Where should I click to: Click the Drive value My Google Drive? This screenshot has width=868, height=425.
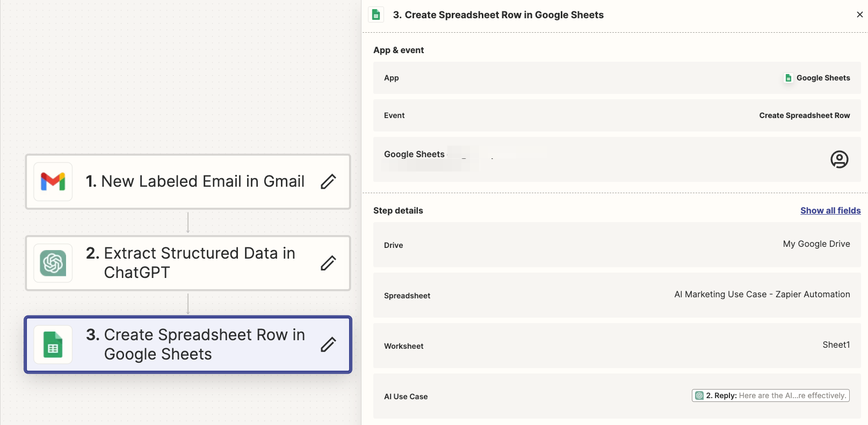tap(816, 244)
